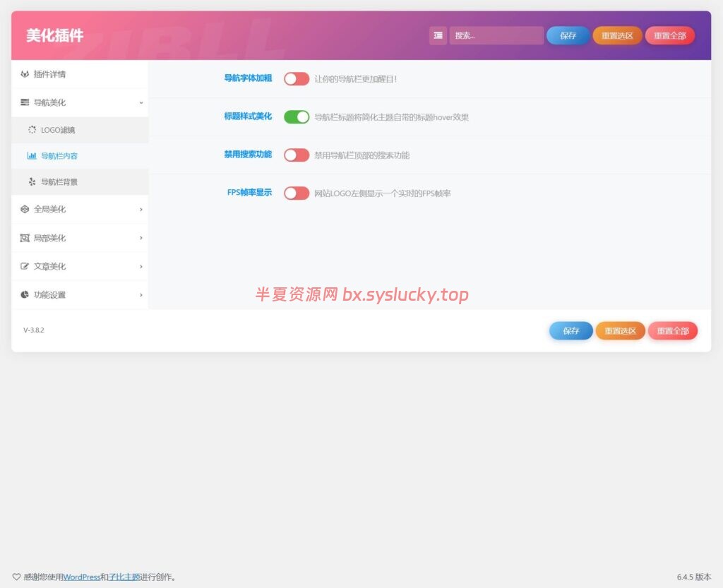Open the WordPress footer link
Screen dimensions: 723x588
[x=82, y=577]
